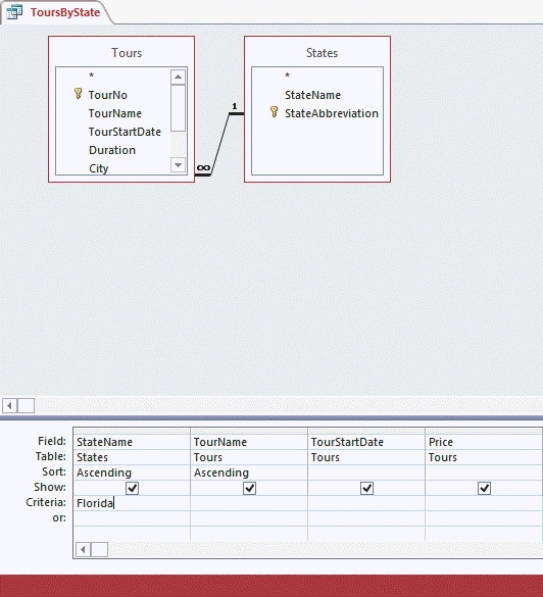Screen dimensions: 543x597
Task: Click the Criteria cell containing Florida
Action: (132, 503)
